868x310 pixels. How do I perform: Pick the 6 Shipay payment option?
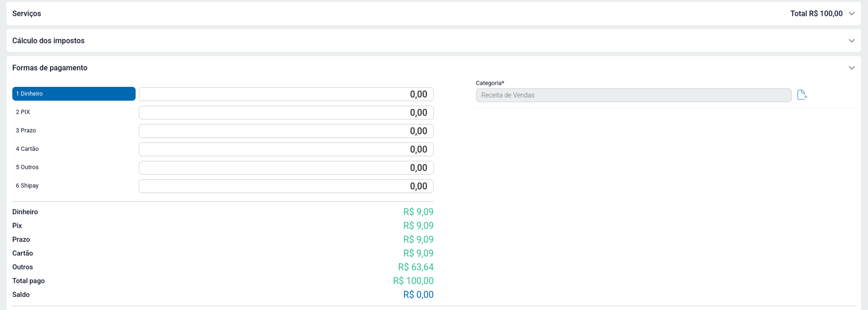(73, 186)
